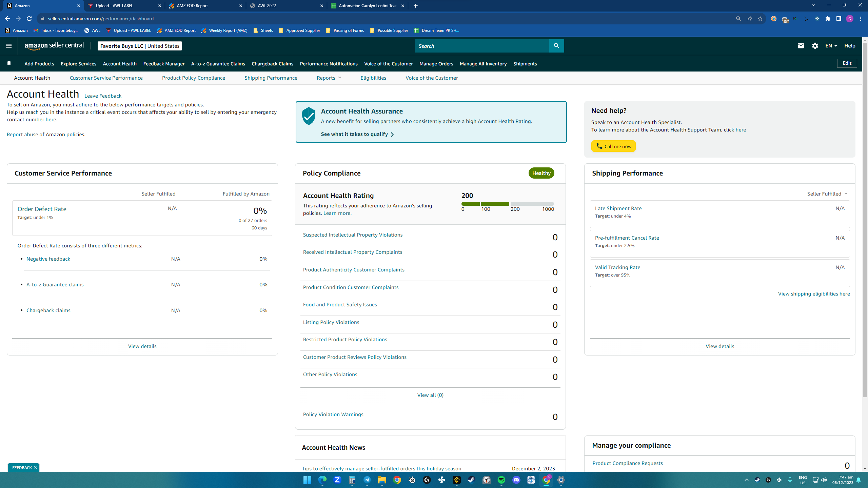Open the Favorite Buys LLC marketplace switcher
Image resolution: width=868 pixels, height=488 pixels.
point(140,46)
